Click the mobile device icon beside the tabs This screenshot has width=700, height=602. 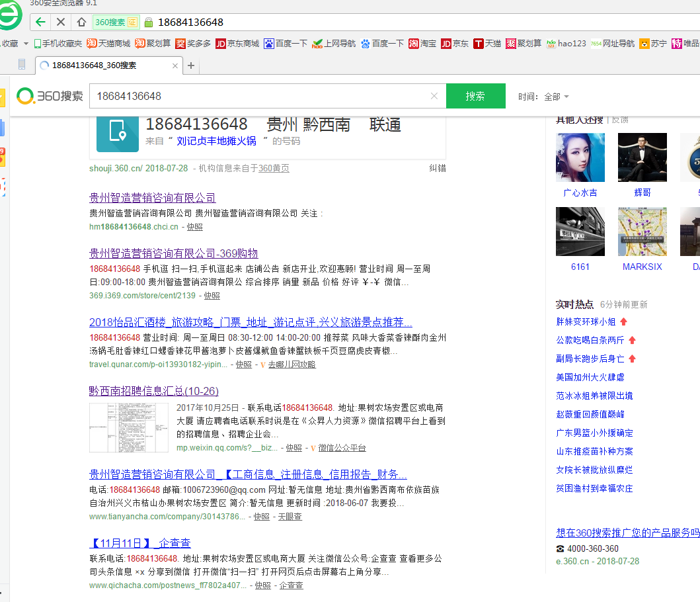pyautogui.click(x=22, y=65)
